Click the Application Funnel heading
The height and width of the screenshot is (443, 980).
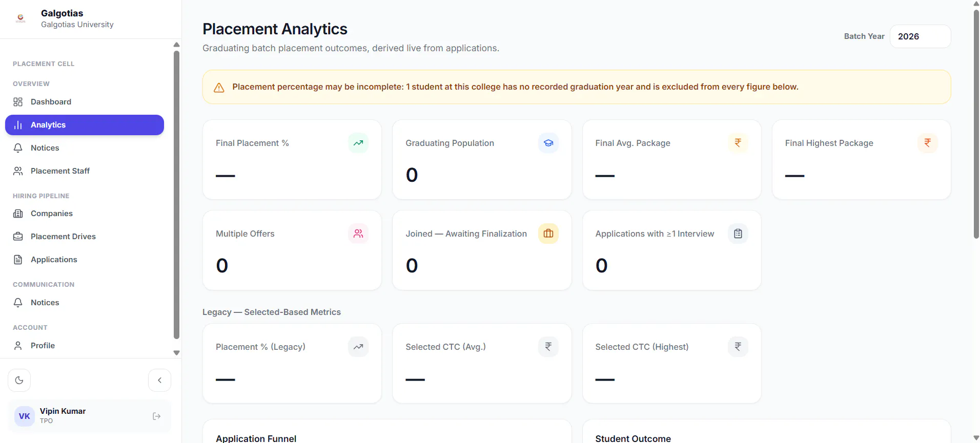coord(256,438)
